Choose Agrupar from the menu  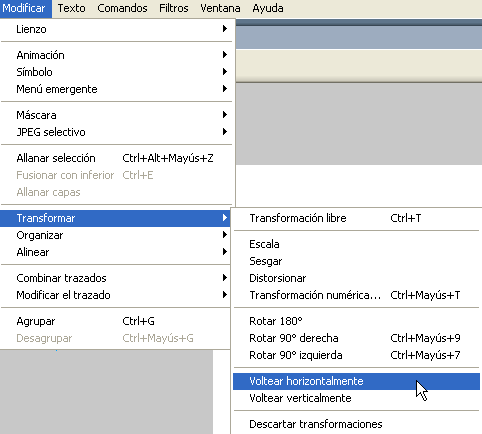coord(115,321)
